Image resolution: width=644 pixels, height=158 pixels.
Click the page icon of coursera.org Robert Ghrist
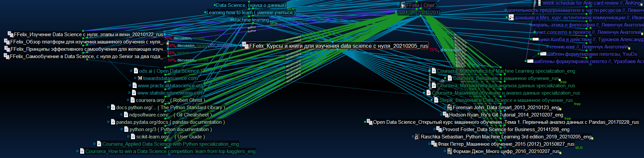133,100
